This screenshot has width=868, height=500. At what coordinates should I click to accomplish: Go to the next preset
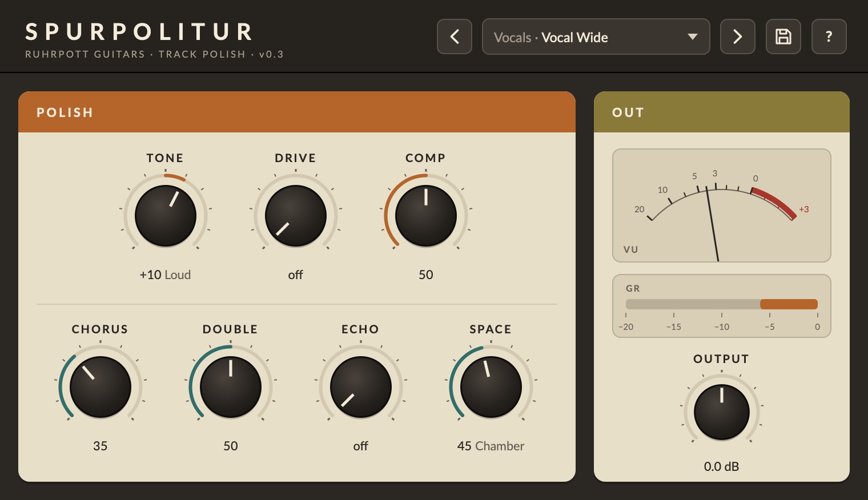pyautogui.click(x=738, y=37)
